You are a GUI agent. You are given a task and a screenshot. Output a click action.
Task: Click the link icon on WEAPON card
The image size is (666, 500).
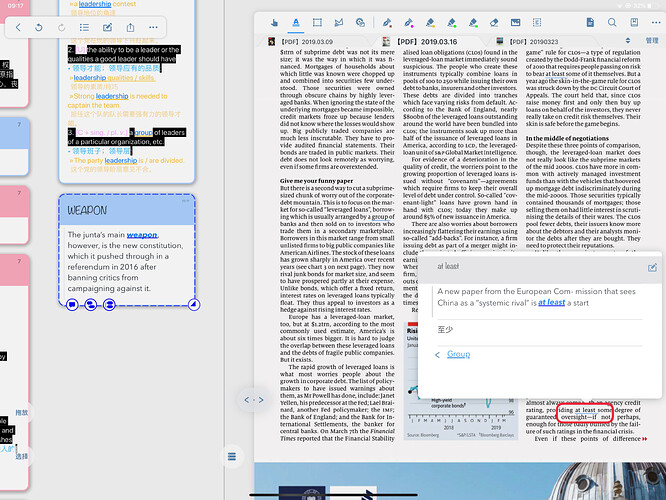coord(90,304)
